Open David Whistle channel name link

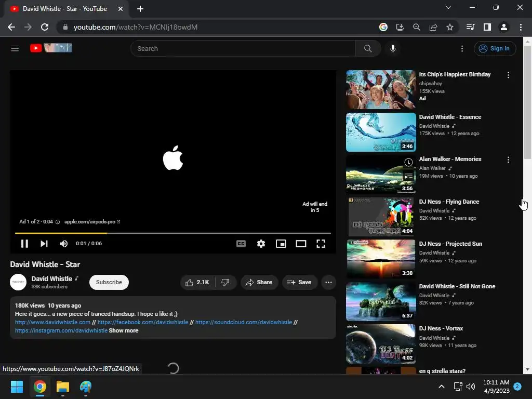(x=52, y=278)
